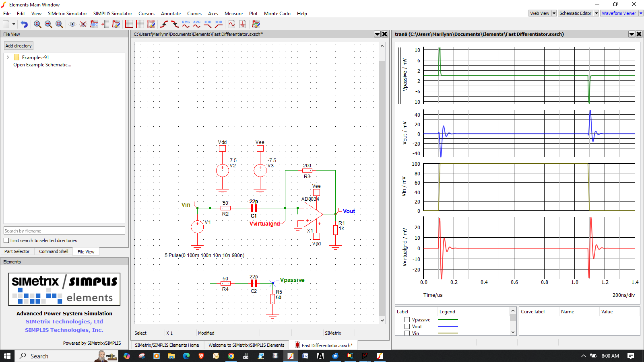Click the horizontal zoom magnifier icon

(48, 24)
